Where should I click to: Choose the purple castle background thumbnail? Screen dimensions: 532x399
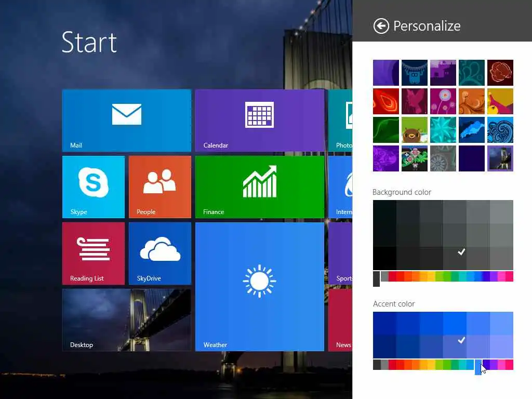pos(443,73)
